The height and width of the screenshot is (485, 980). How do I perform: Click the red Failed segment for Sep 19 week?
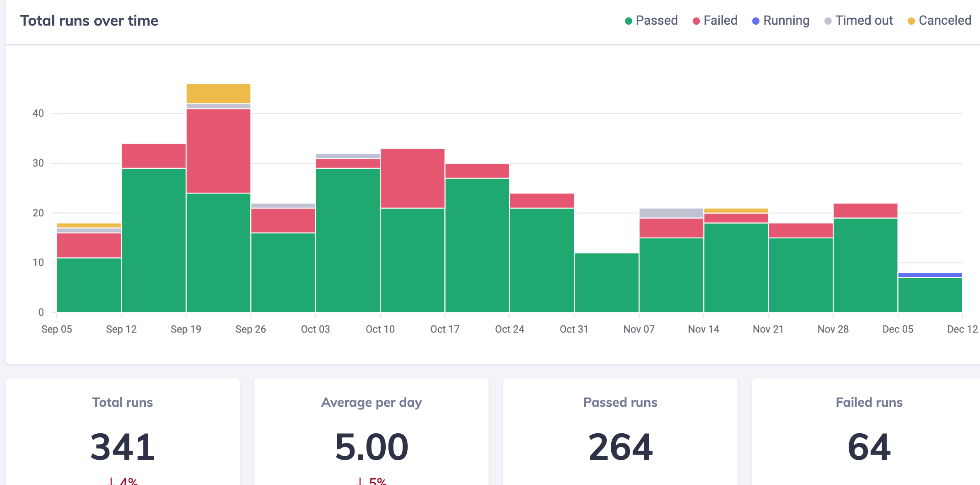pyautogui.click(x=218, y=151)
